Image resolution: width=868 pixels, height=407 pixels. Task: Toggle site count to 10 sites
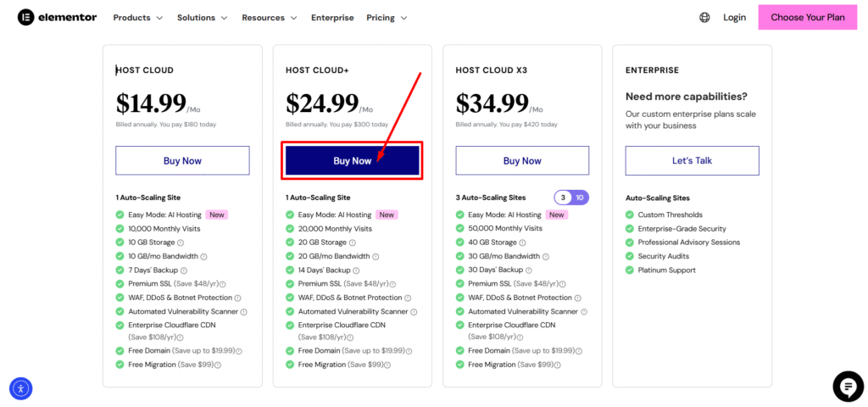point(580,198)
